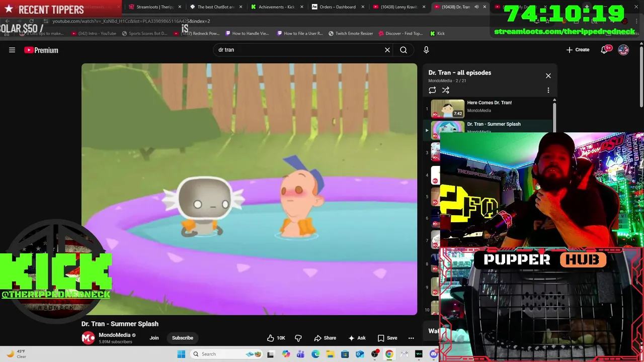The width and height of the screenshot is (644, 362).
Task: Close the Achievements - Kick tab
Action: 302,7
